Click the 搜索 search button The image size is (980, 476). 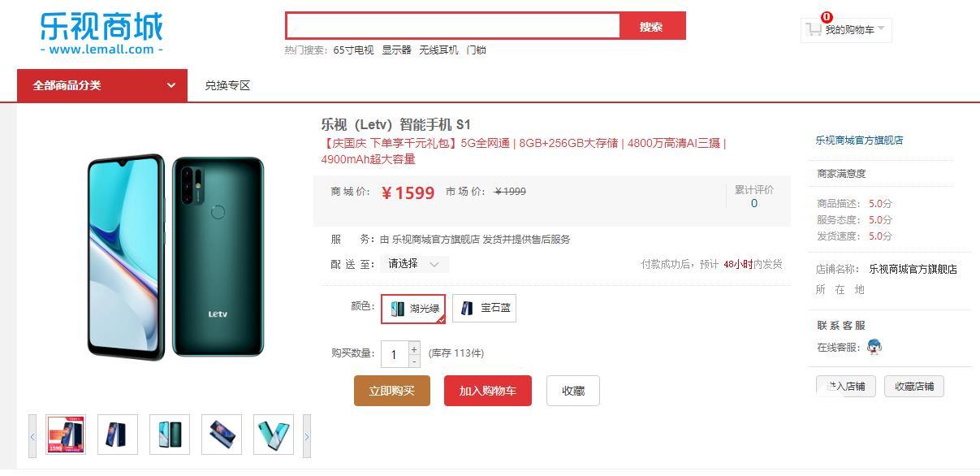point(652,26)
